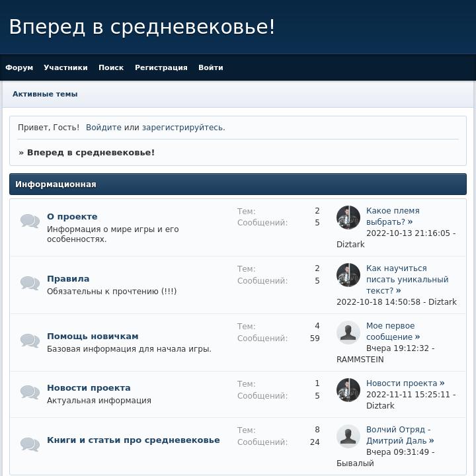Click the timestamp 2022-11-11 15:25:11
This screenshot has width=476, height=476.
[x=408, y=395]
